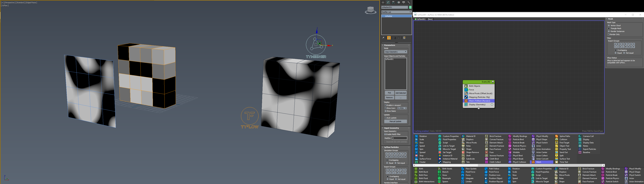
Task: Open the [Perspective] viewport menu
Action: pos(10,3)
